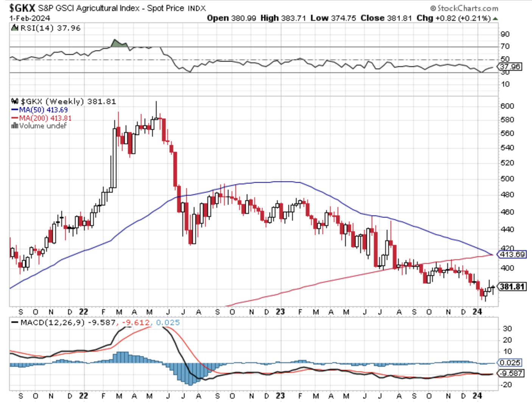Click the 600 price axis label
The image size is (532, 405).
click(507, 106)
